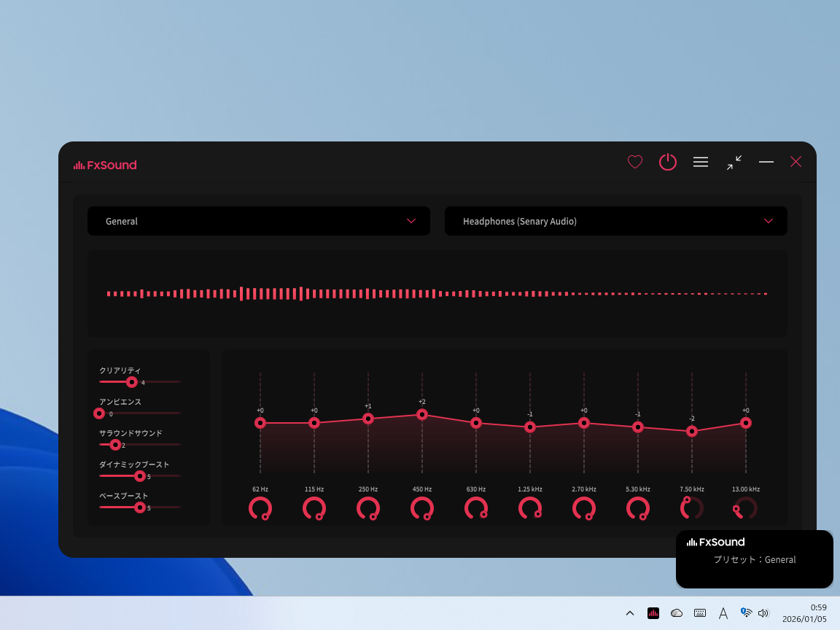Select the 450 Hz band knob
840x630 pixels.
[422, 508]
